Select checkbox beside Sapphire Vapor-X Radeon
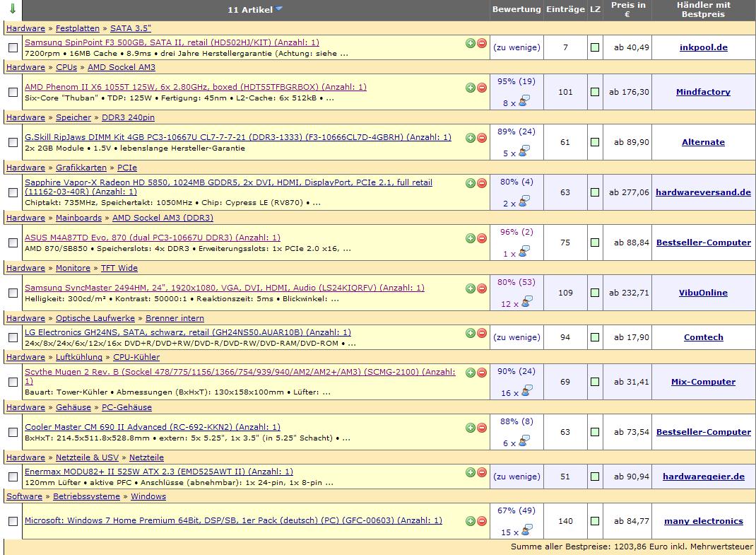This screenshot has width=756, height=555. tap(13, 192)
